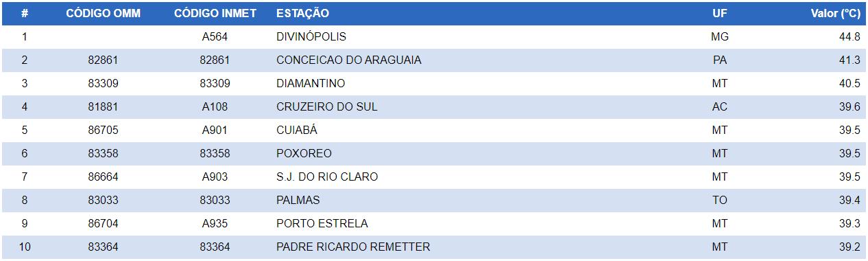Viewport: 868px width, 261px height.
Task: Select CRUZEIRO DO SUL station row
Action: click(434, 107)
